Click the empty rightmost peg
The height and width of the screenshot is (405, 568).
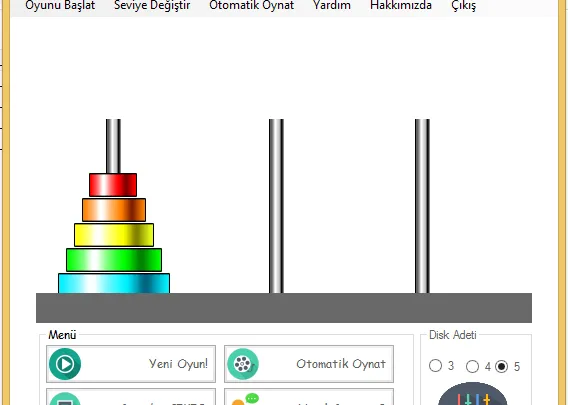(x=422, y=206)
